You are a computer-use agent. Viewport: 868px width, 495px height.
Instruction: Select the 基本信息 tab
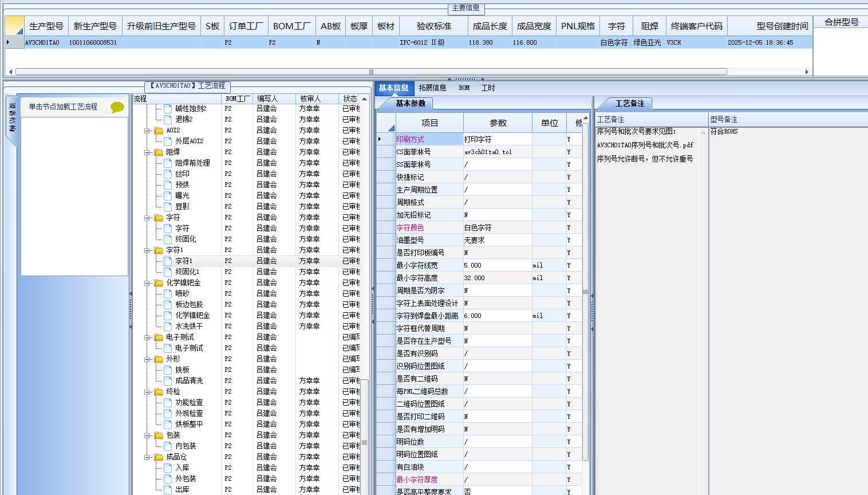coord(393,88)
